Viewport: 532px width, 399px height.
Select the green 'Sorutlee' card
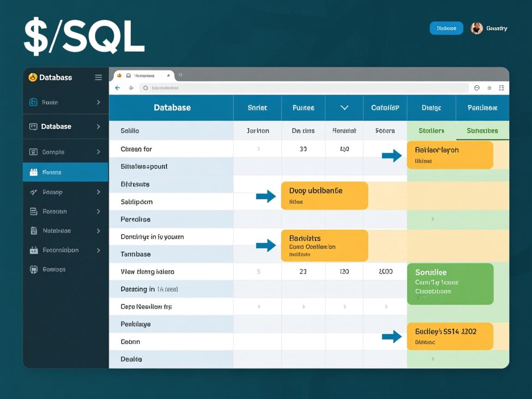[450, 284]
